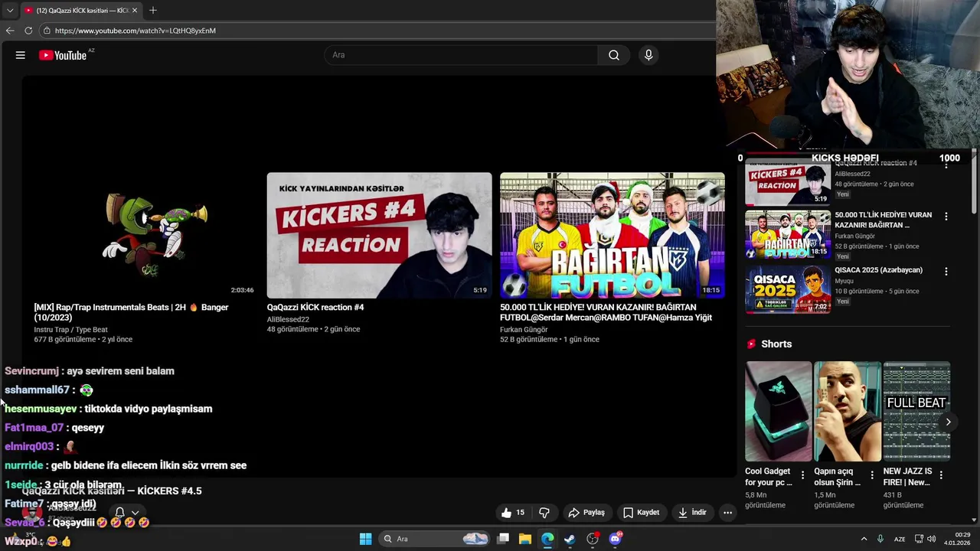The image size is (980, 551).
Task: Open options for 'Cool Gadget' short
Action: [x=802, y=475]
